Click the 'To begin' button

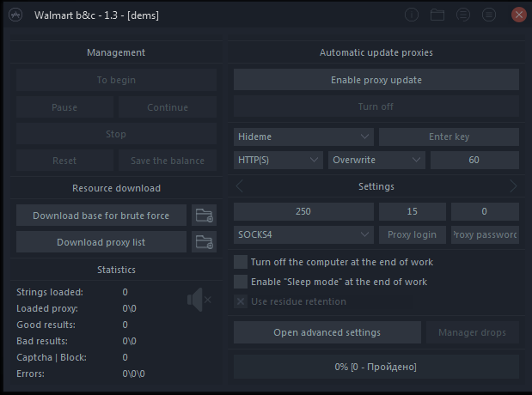click(116, 80)
